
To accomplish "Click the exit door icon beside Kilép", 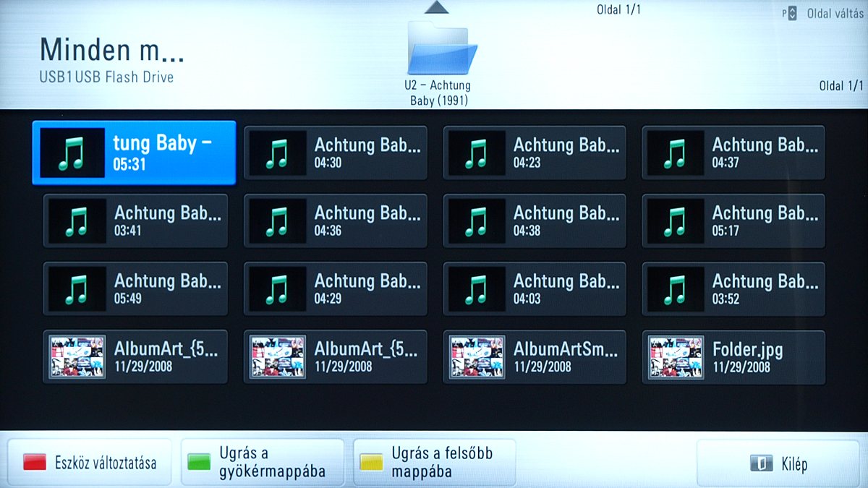I will tap(760, 463).
